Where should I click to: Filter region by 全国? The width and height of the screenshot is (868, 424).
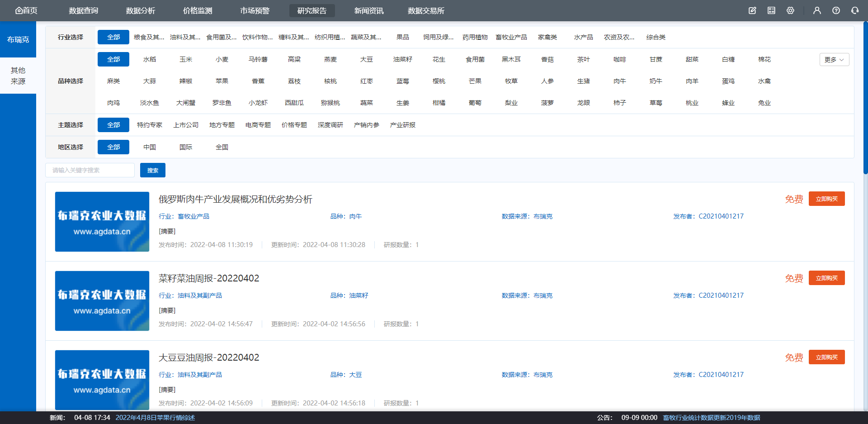click(222, 147)
